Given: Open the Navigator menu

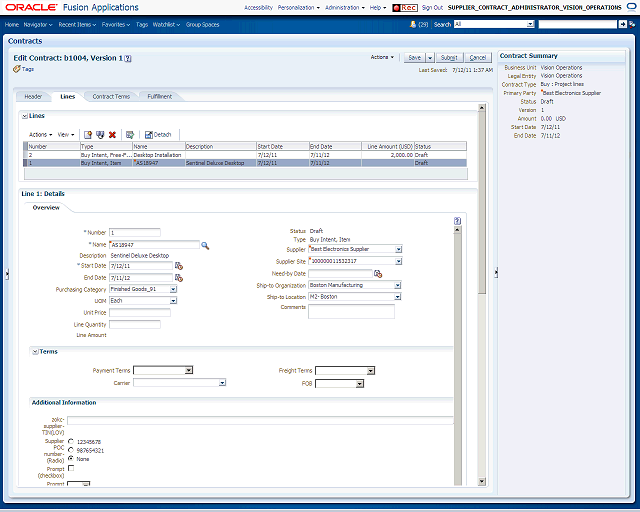Looking at the screenshot, I should (x=38, y=24).
